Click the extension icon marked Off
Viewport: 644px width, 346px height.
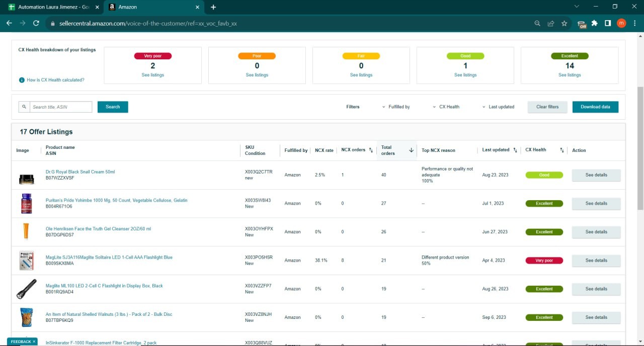tap(582, 24)
